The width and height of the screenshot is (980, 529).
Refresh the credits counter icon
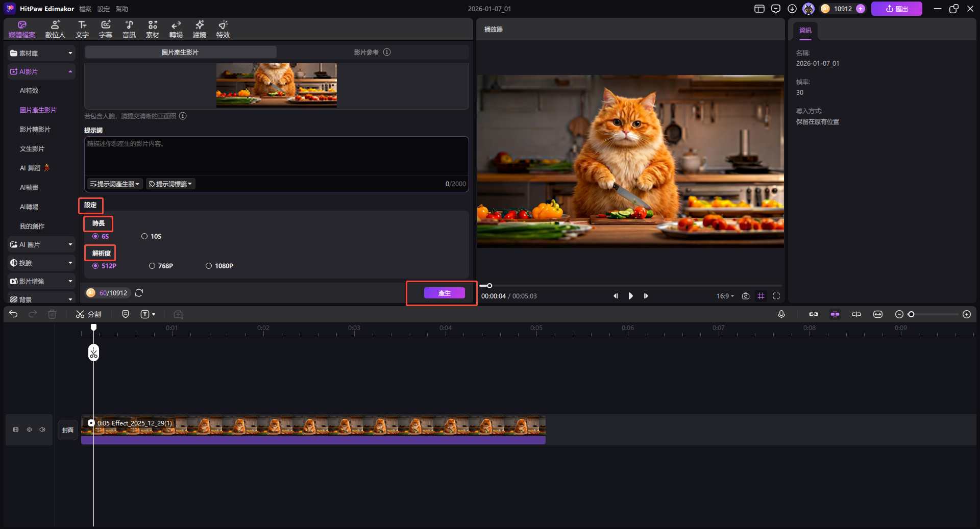(x=139, y=293)
